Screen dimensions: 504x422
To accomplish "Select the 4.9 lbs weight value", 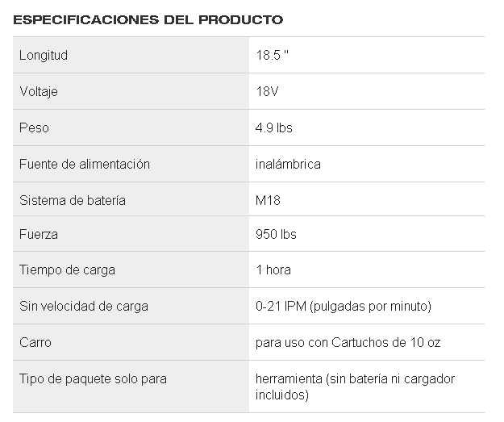I will 273,127.
